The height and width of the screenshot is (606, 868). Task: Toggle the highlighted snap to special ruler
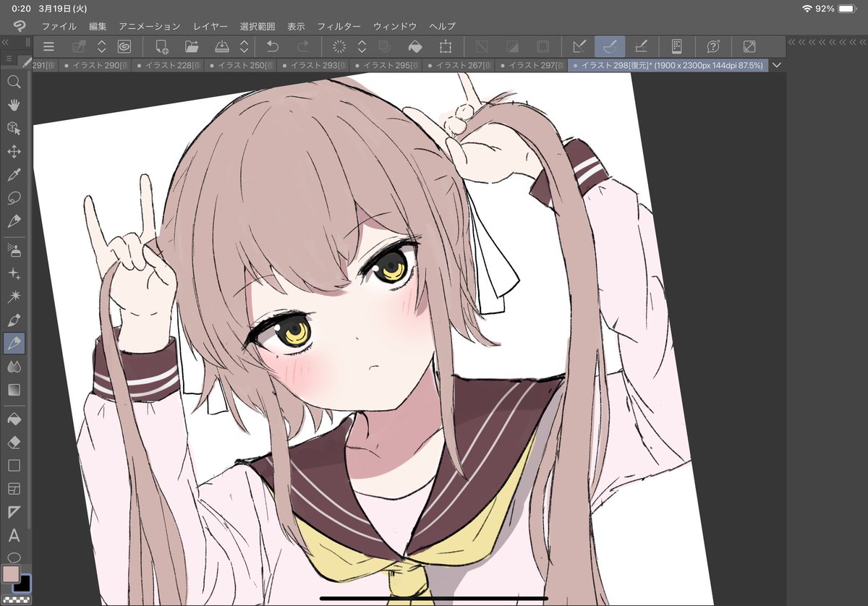tap(610, 47)
